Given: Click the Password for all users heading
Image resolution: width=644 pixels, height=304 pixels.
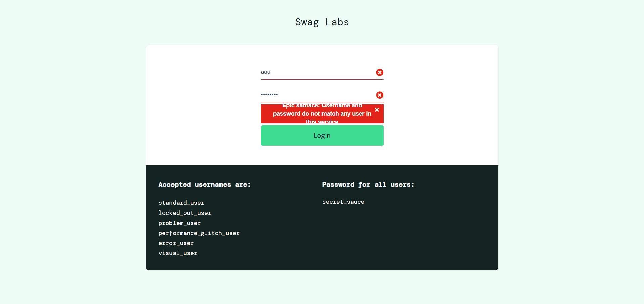Looking at the screenshot, I should [x=368, y=185].
